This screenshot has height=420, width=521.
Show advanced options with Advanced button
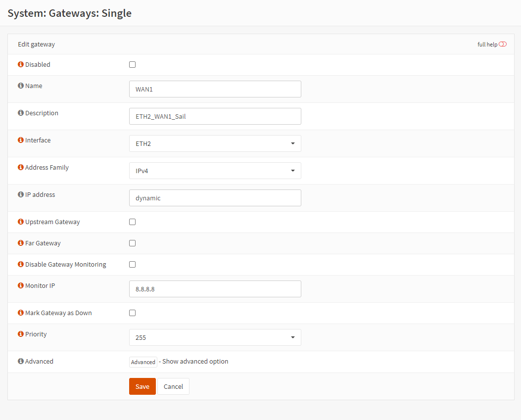[x=143, y=362]
